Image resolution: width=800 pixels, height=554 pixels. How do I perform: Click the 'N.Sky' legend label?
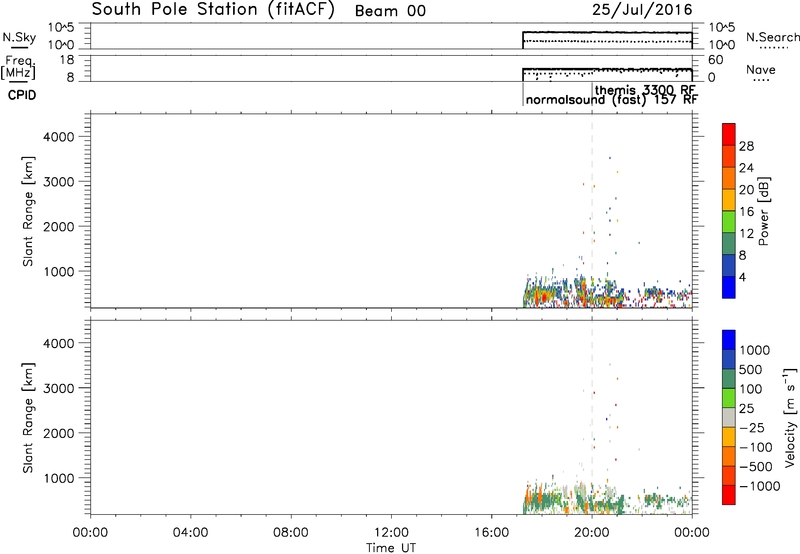coord(19,37)
